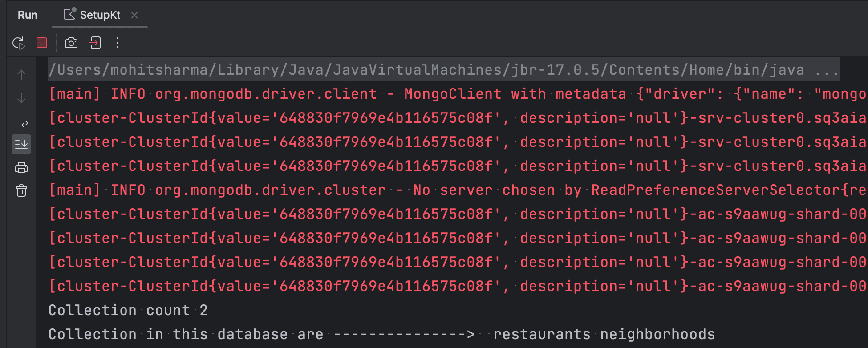Viewport: 868px width, 348px height.
Task: Jump down with the down arrow icon
Action: click(x=21, y=98)
